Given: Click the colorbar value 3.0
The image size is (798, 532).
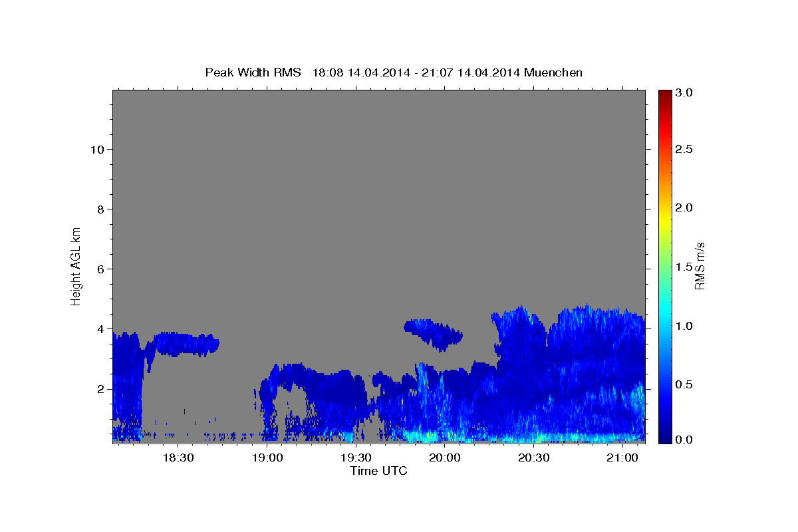Looking at the screenshot, I should (684, 92).
